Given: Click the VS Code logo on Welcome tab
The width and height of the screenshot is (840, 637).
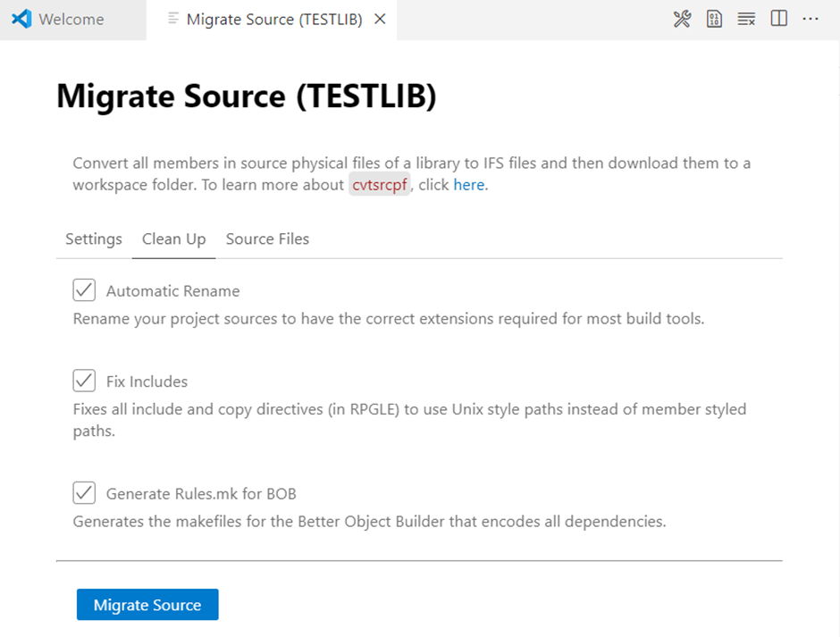Looking at the screenshot, I should (x=22, y=20).
